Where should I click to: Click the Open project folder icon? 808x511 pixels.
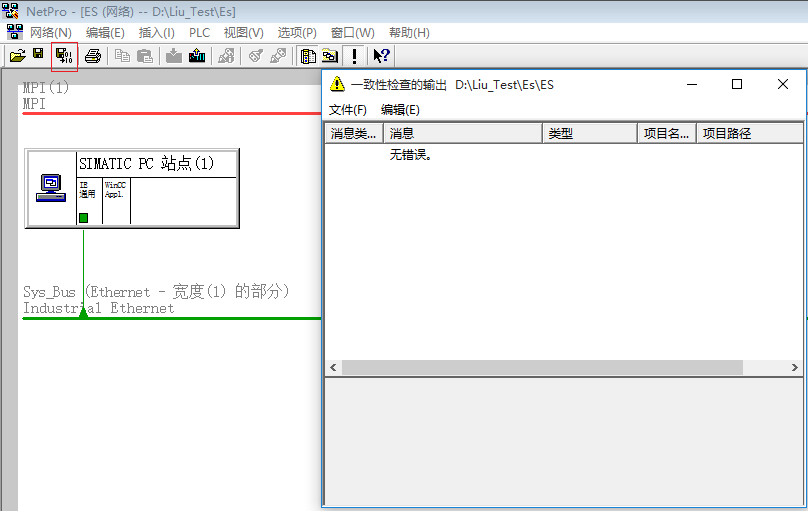point(17,56)
